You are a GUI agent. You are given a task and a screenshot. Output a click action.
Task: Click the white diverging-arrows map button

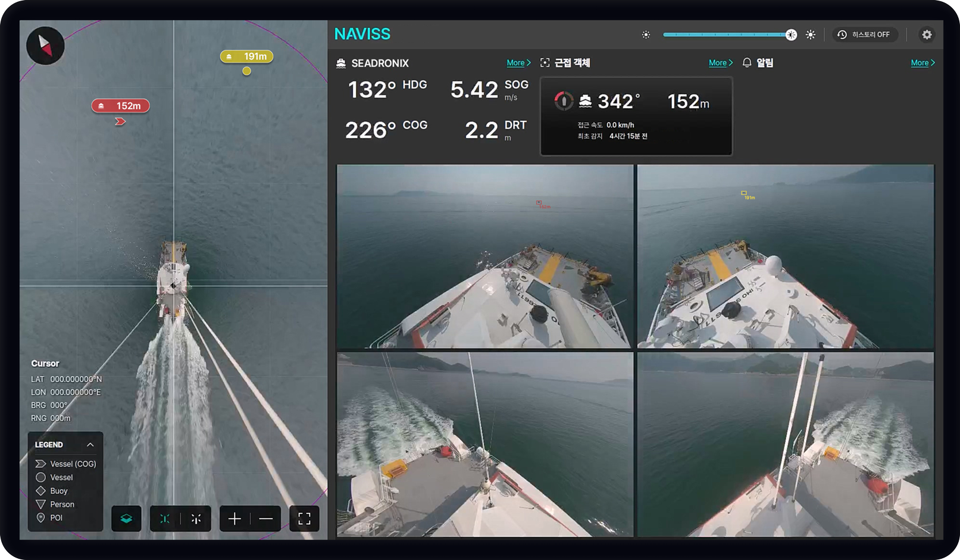[196, 519]
